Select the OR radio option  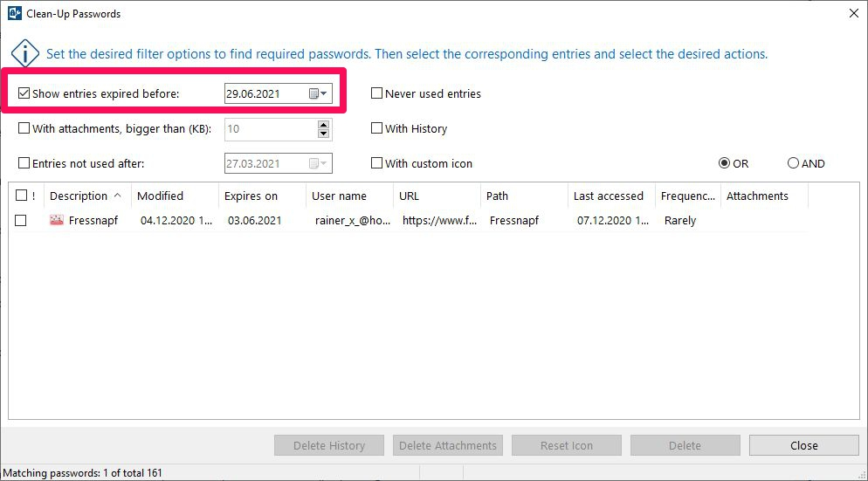724,162
